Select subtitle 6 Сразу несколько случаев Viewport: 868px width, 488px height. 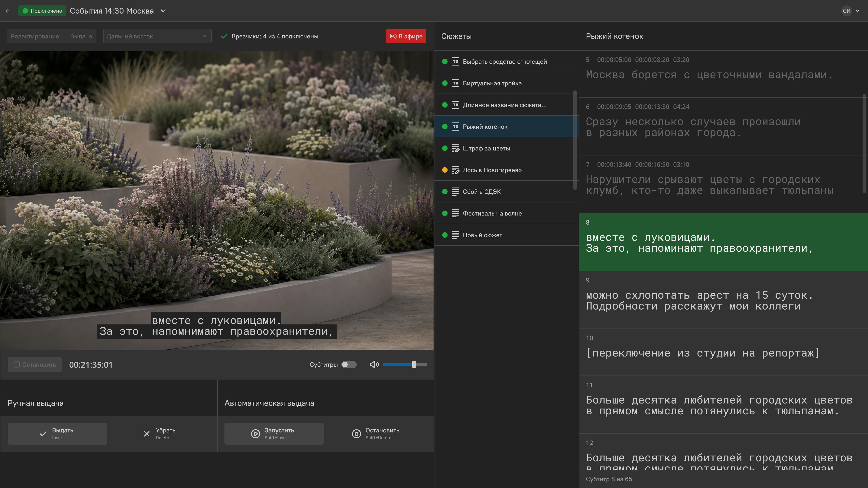pos(723,127)
